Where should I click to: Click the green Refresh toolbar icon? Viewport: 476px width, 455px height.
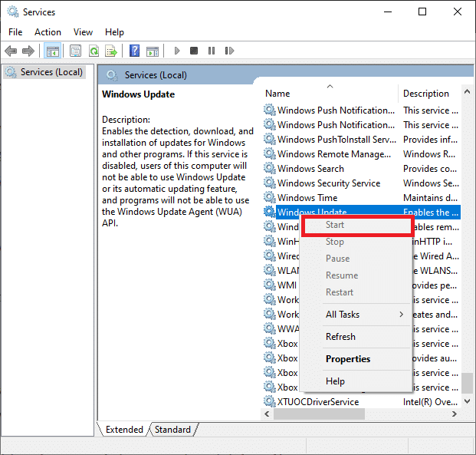point(93,51)
